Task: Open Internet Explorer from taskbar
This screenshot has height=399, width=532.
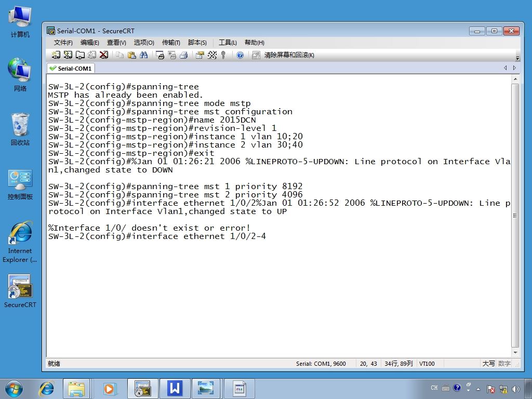Action: point(46,389)
